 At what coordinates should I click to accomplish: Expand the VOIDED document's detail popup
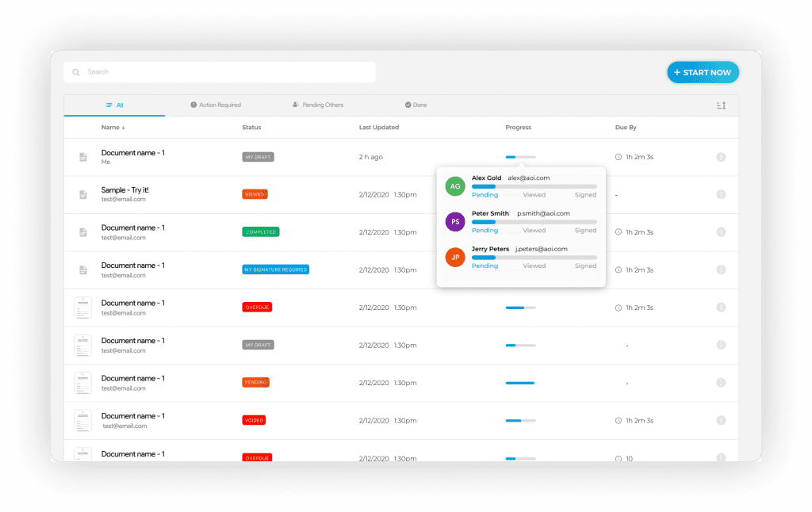(x=721, y=420)
